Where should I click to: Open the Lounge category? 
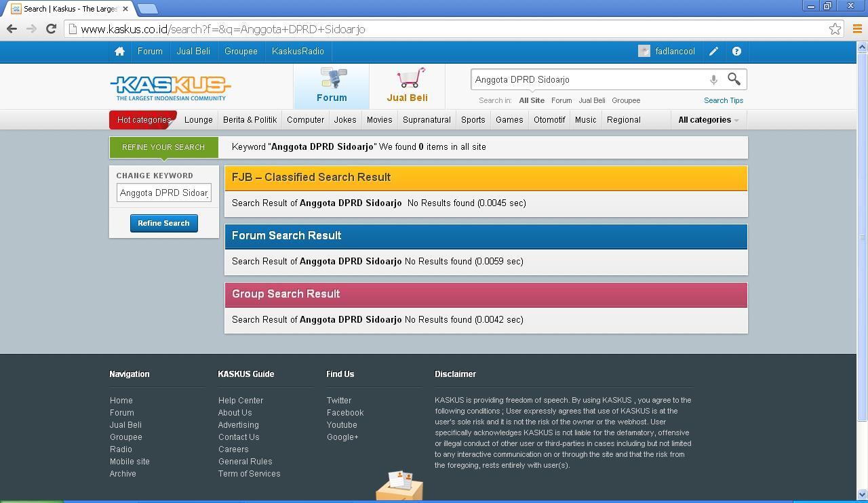click(199, 120)
